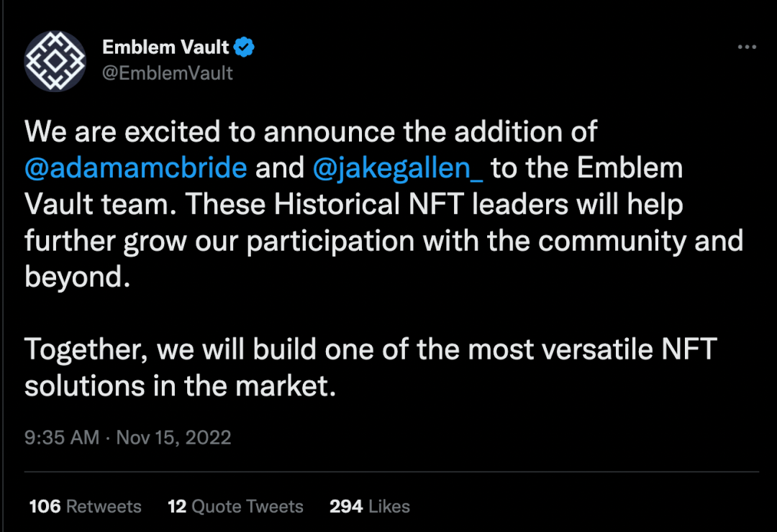
Task: Click the word 'Likes' in stats
Action: tap(389, 506)
